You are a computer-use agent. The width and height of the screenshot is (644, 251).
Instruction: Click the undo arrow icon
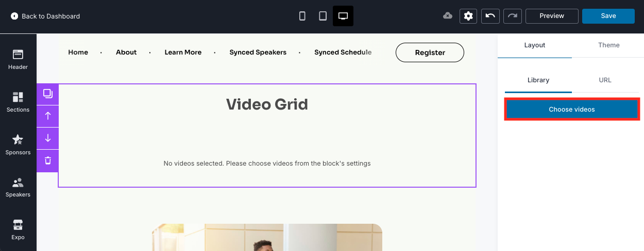(x=490, y=16)
